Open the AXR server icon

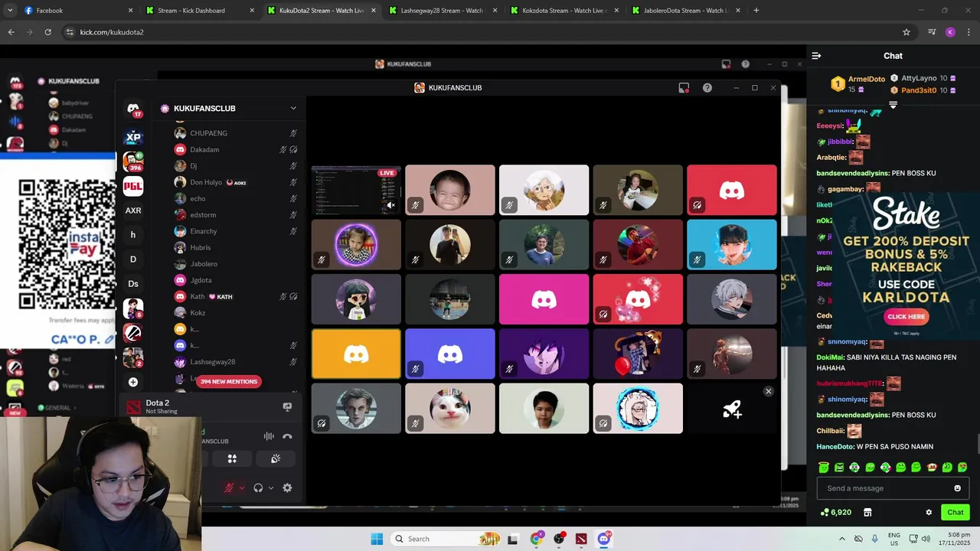(x=133, y=210)
